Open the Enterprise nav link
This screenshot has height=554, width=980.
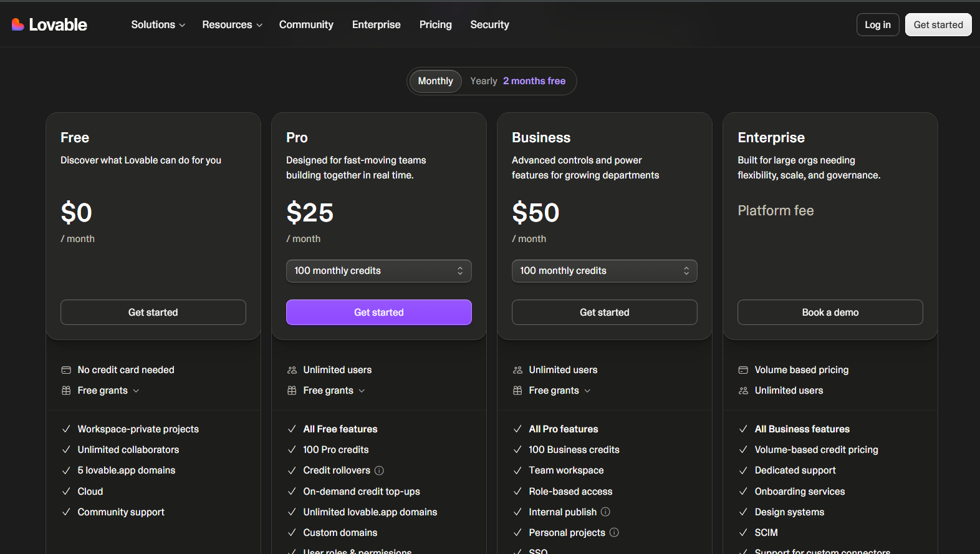376,24
